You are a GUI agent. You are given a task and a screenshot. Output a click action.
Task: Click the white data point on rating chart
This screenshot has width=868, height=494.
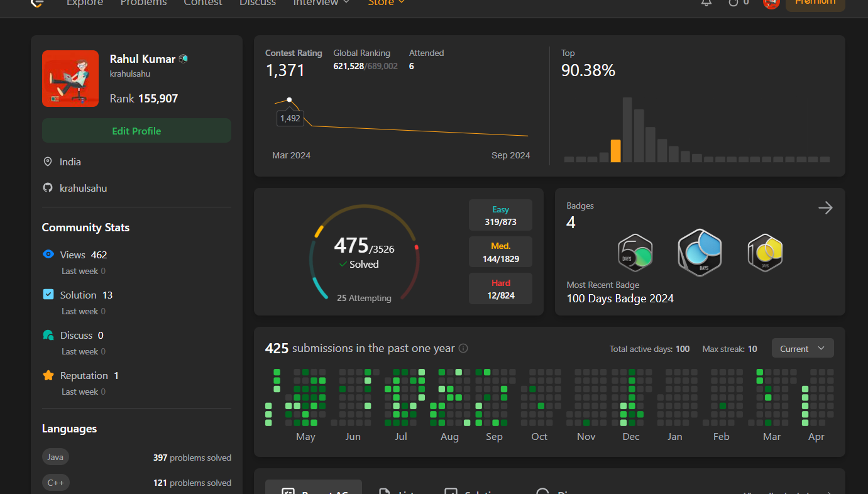(x=289, y=100)
